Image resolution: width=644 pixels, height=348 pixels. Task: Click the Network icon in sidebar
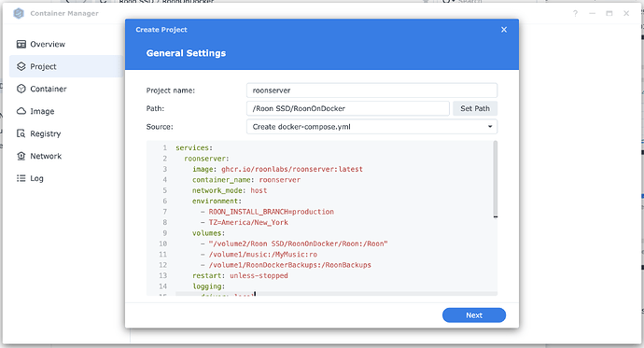pyautogui.click(x=21, y=156)
